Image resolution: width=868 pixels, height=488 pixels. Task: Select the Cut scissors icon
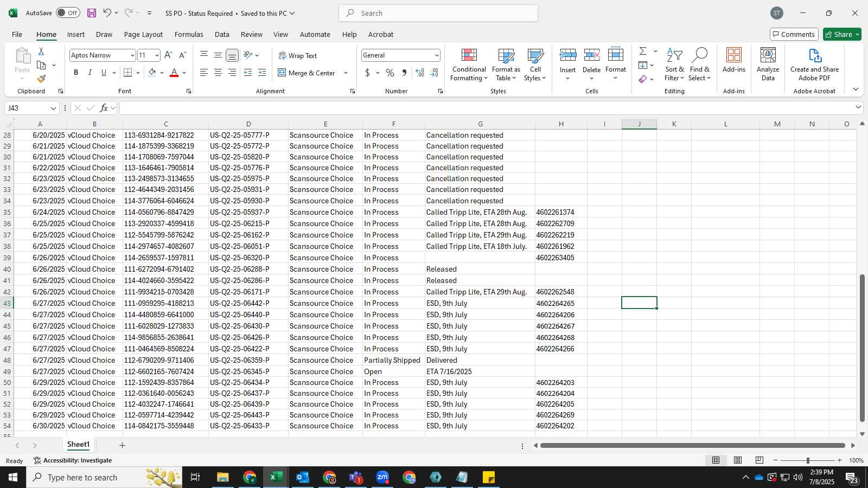41,52
